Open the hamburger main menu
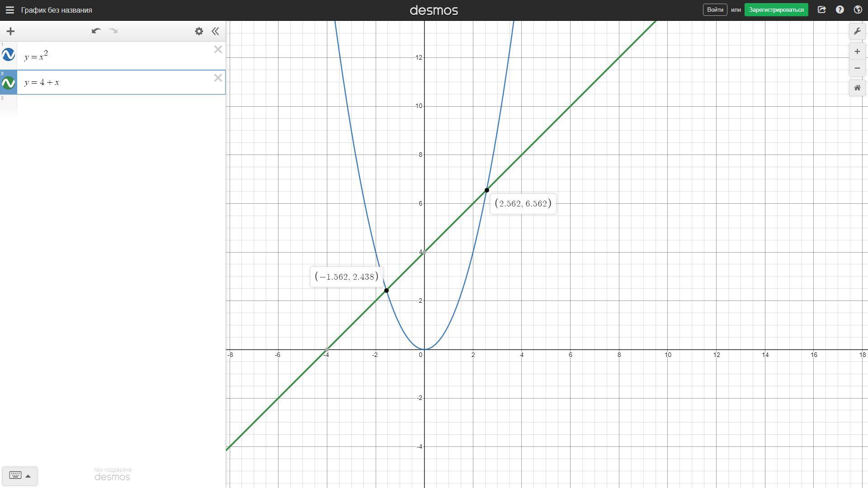Viewport: 868px width, 488px height. (x=9, y=10)
